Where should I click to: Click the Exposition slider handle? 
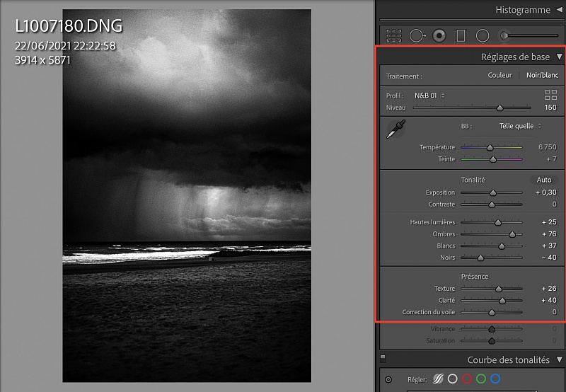(493, 192)
